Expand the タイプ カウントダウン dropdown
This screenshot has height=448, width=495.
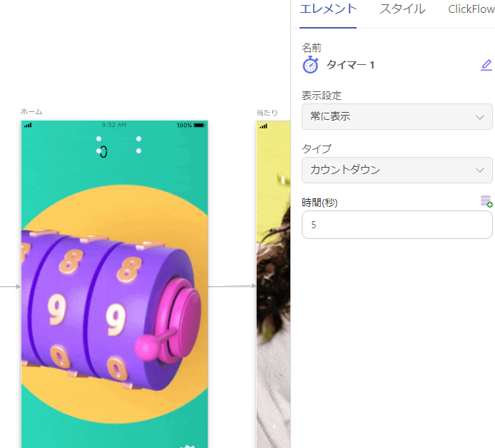click(397, 170)
